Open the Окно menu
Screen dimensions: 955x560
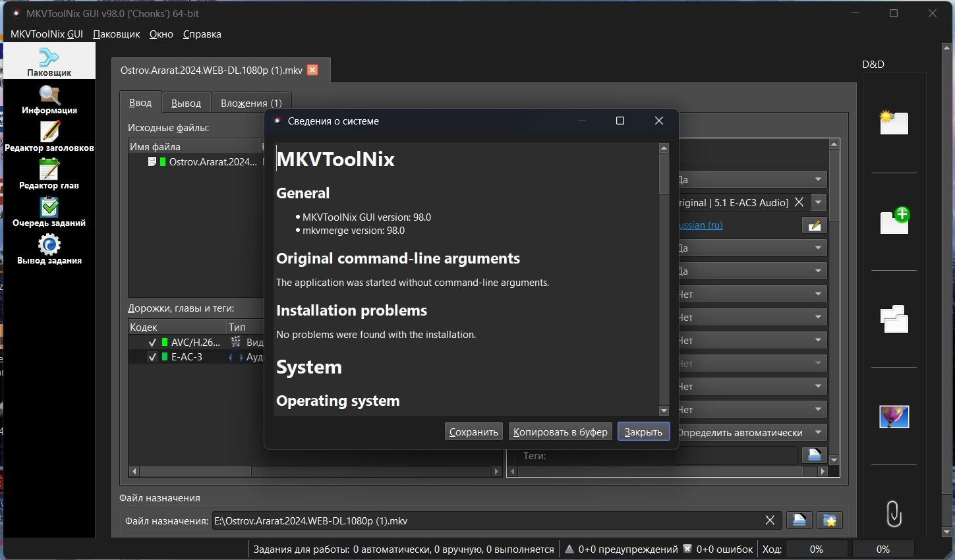tap(161, 34)
